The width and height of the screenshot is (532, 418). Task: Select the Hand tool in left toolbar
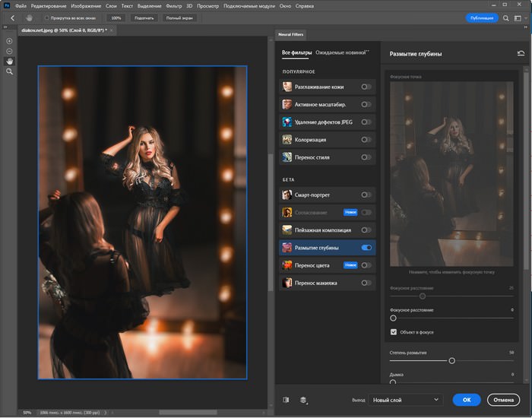(10, 61)
